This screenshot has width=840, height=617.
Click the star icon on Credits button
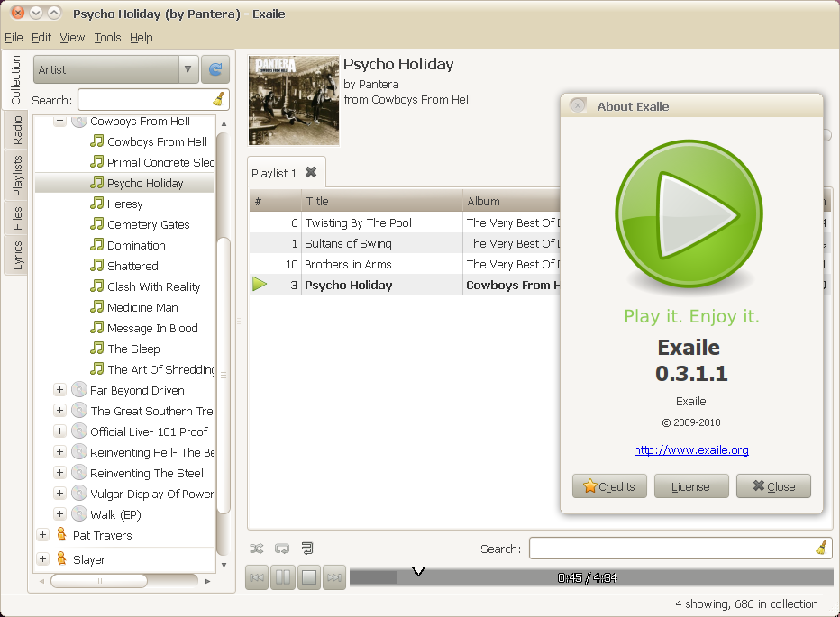589,486
